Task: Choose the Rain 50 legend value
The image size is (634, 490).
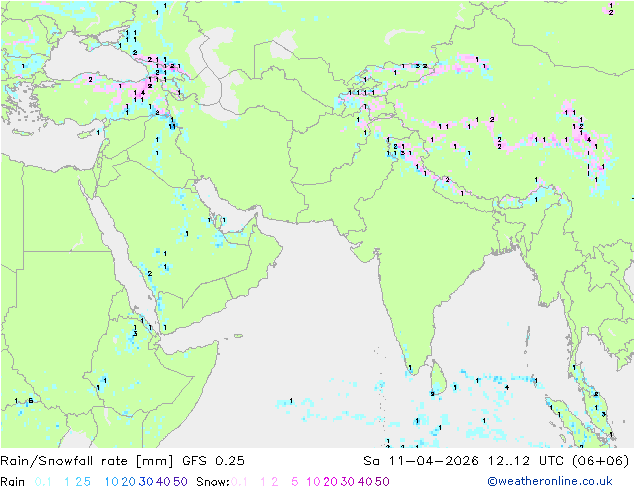Action: pyautogui.click(x=180, y=482)
